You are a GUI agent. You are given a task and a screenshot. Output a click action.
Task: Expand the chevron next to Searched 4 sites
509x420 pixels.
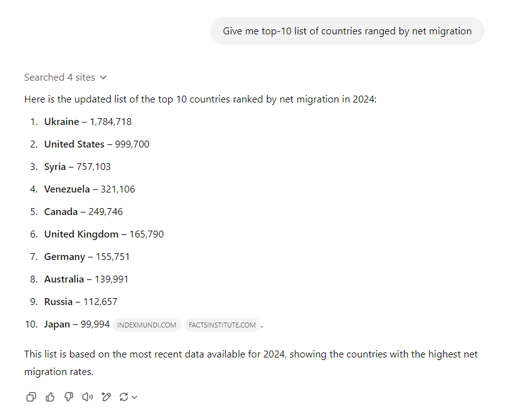tap(103, 77)
